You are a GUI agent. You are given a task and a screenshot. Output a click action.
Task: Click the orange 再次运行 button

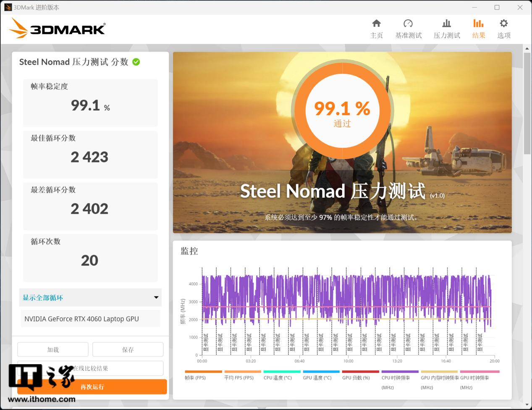click(x=92, y=387)
